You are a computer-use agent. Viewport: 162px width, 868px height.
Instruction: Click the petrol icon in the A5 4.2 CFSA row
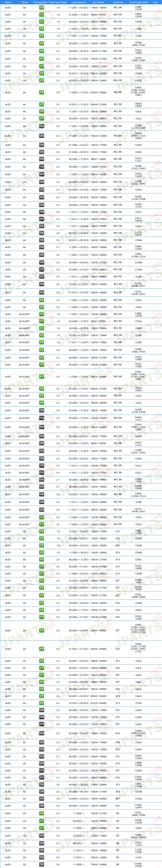point(41,703)
